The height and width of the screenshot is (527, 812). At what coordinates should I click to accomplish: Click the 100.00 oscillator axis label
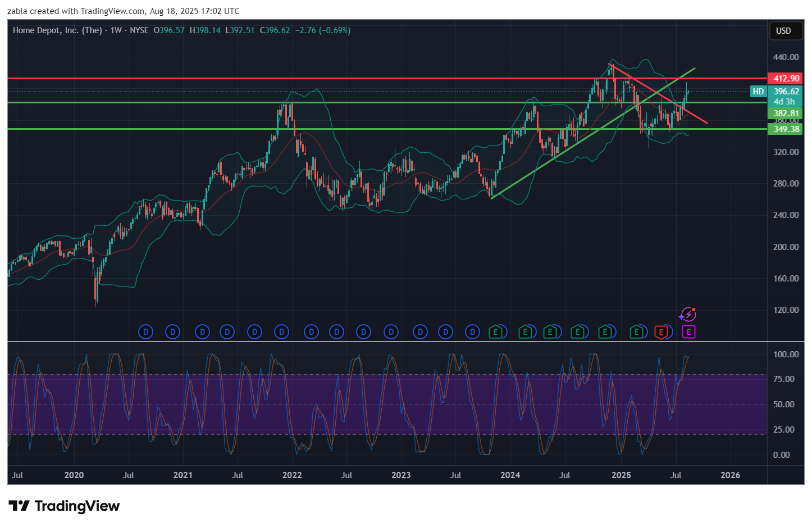point(786,355)
